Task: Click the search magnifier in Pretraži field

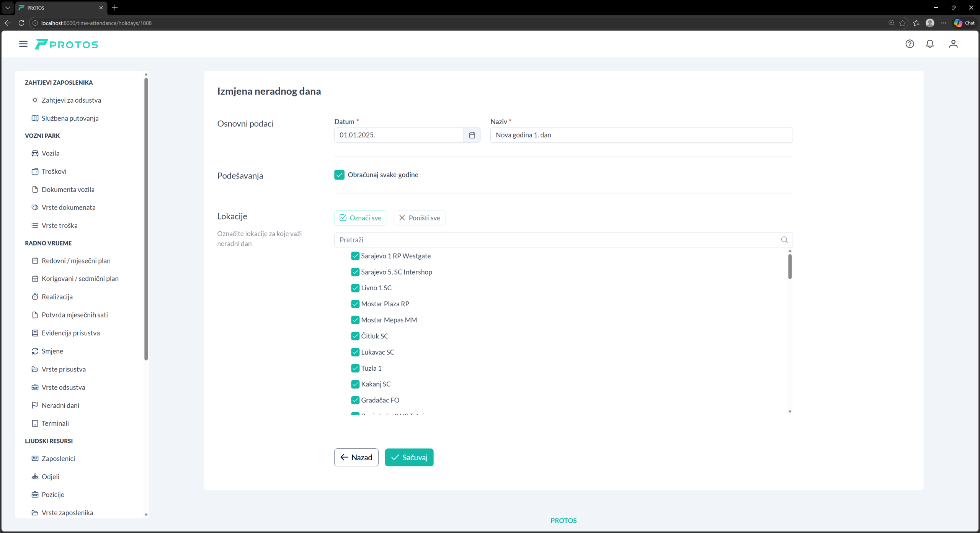Action: 784,240
